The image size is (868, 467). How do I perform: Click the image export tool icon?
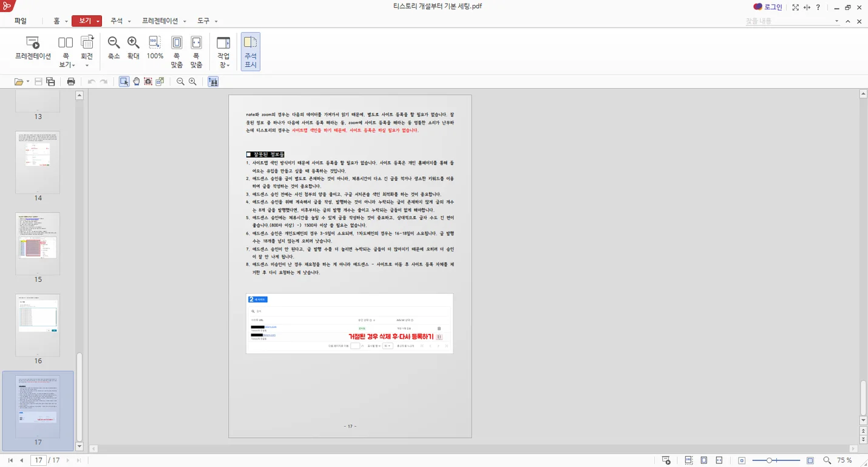[x=160, y=81]
